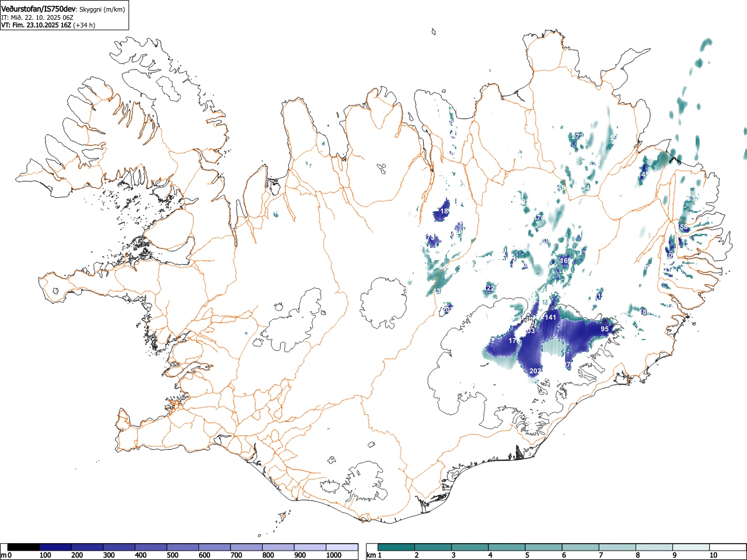This screenshot has width=747, height=560.
Task: Click the '300' tick label on meter scale
Action: (109, 555)
